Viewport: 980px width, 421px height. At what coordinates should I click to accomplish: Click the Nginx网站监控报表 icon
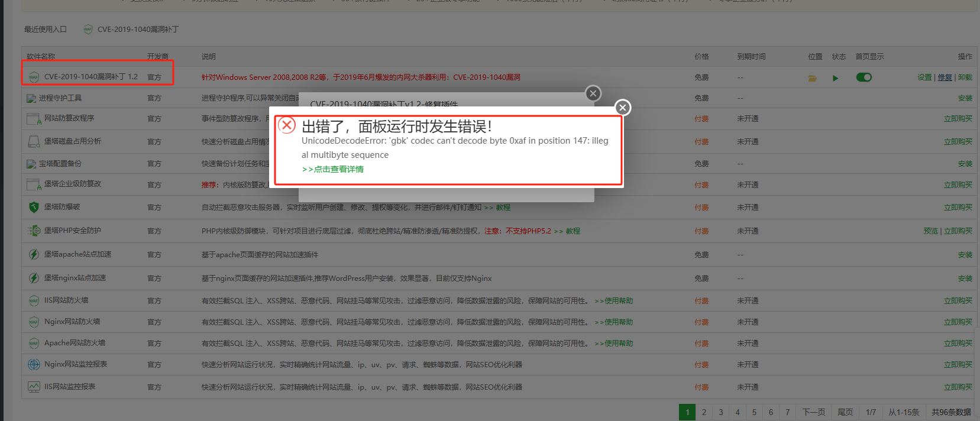pyautogui.click(x=34, y=364)
